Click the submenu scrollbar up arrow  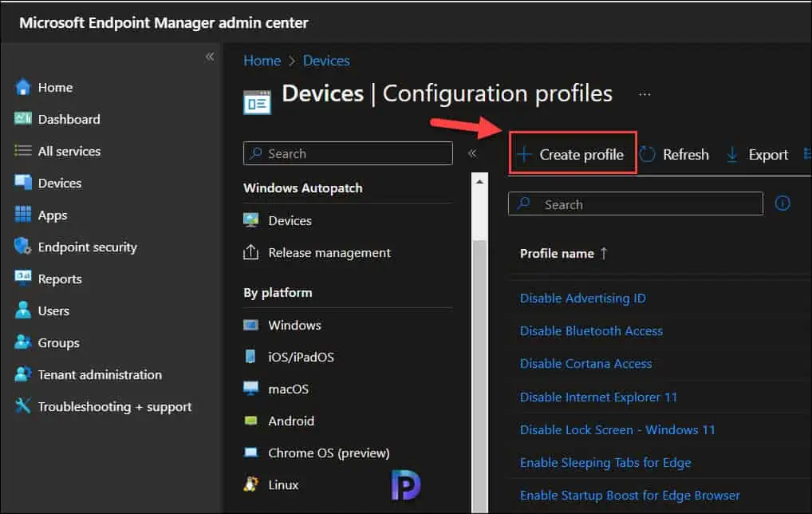[479, 182]
